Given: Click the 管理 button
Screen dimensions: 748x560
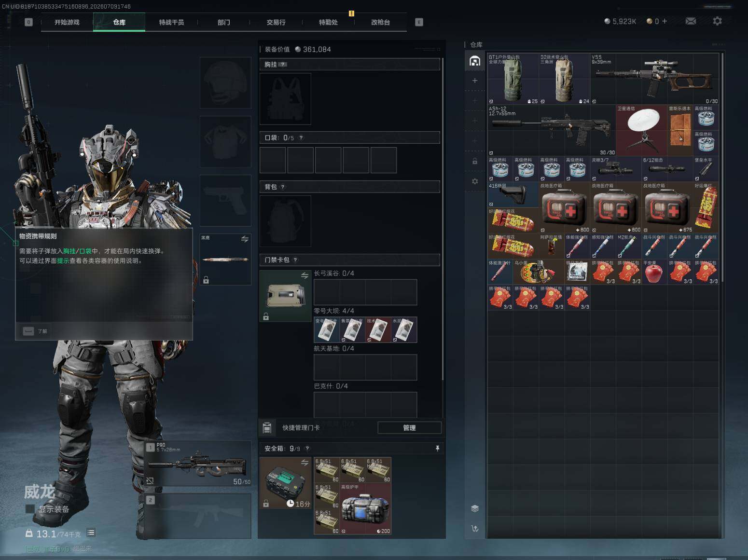Looking at the screenshot, I should (x=409, y=428).
